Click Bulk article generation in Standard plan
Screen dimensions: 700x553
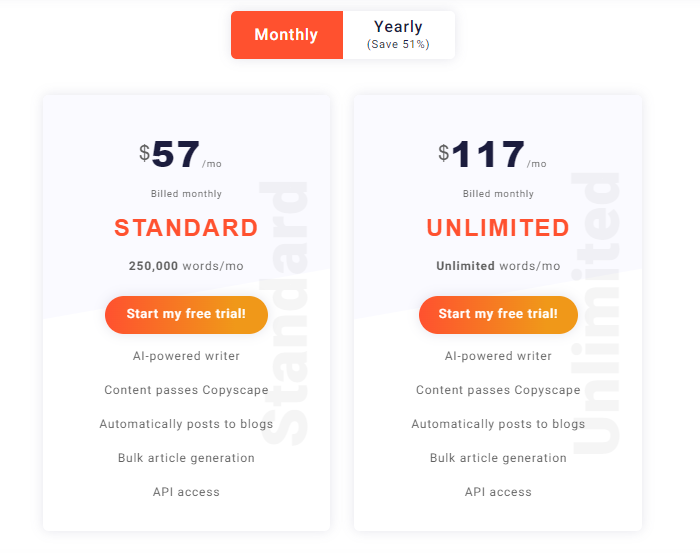pyautogui.click(x=186, y=458)
